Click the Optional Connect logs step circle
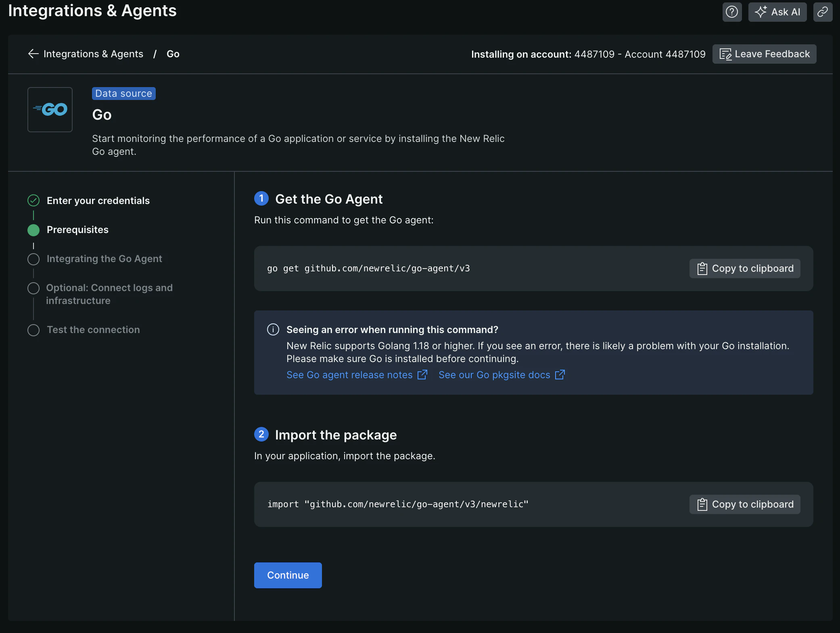The width and height of the screenshot is (840, 633). pyautogui.click(x=33, y=288)
